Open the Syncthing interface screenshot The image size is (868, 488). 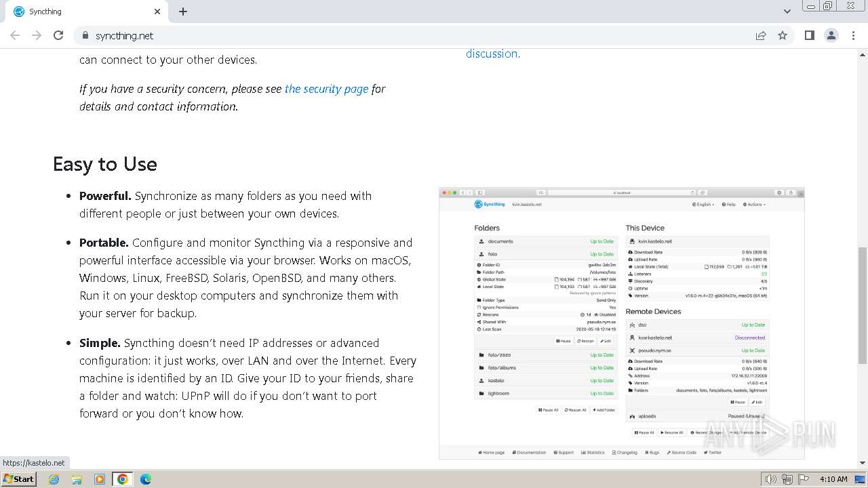coord(622,323)
